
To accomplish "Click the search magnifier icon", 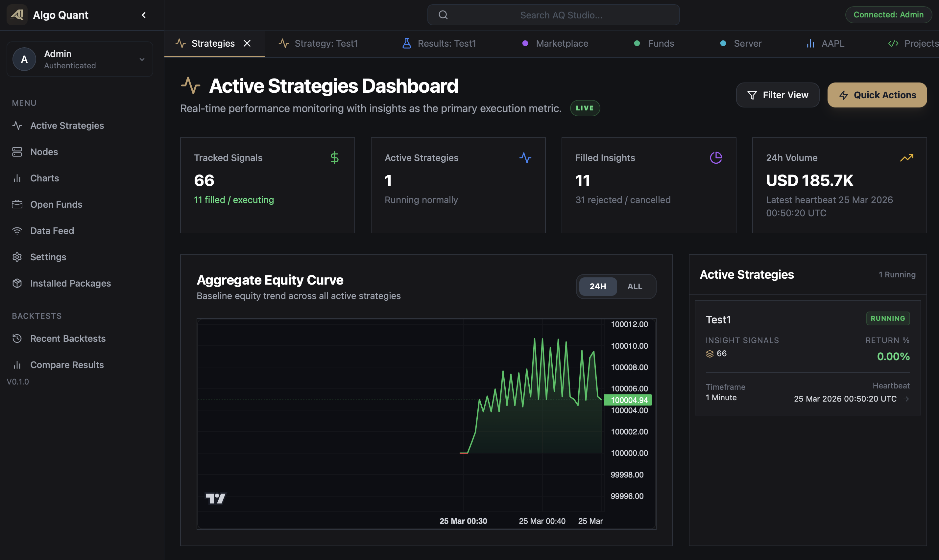I will coord(443,15).
